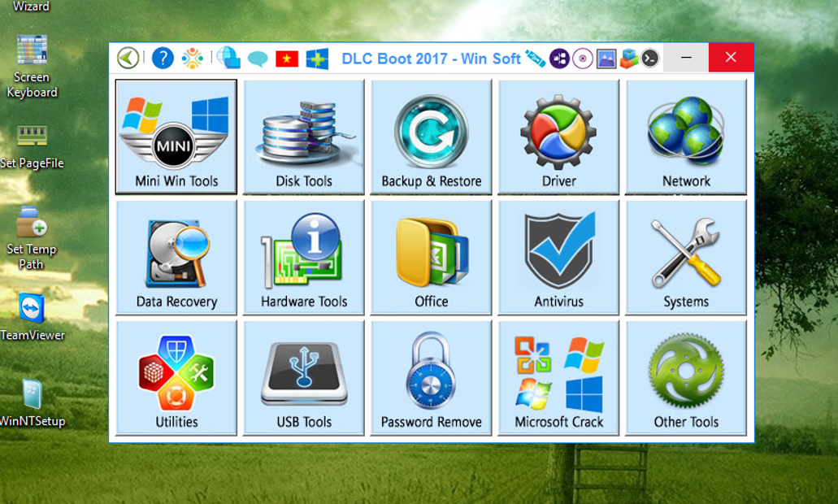Open the Driver category
Screen dimensions: 838x504
[x=558, y=137]
